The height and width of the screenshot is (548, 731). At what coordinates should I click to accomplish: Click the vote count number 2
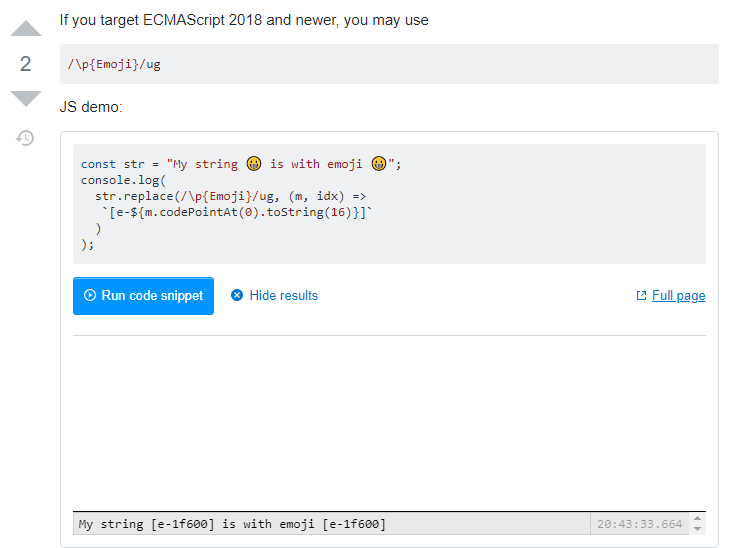pyautogui.click(x=26, y=64)
